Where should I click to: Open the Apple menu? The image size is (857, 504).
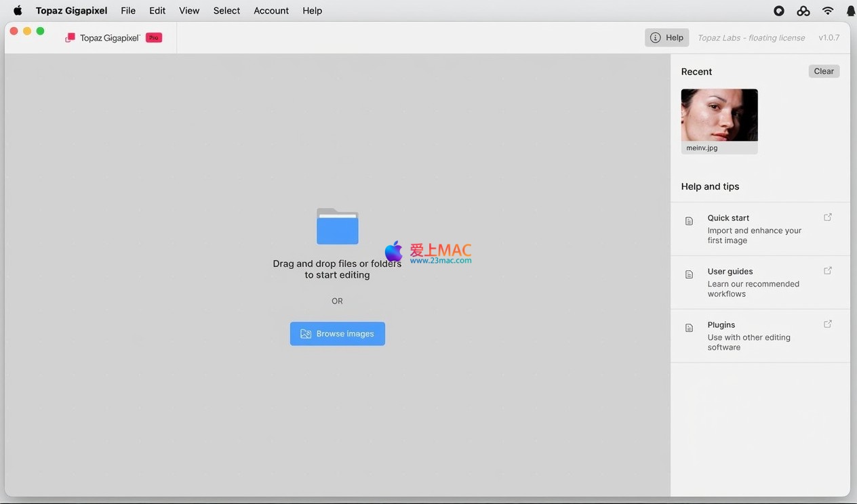18,11
